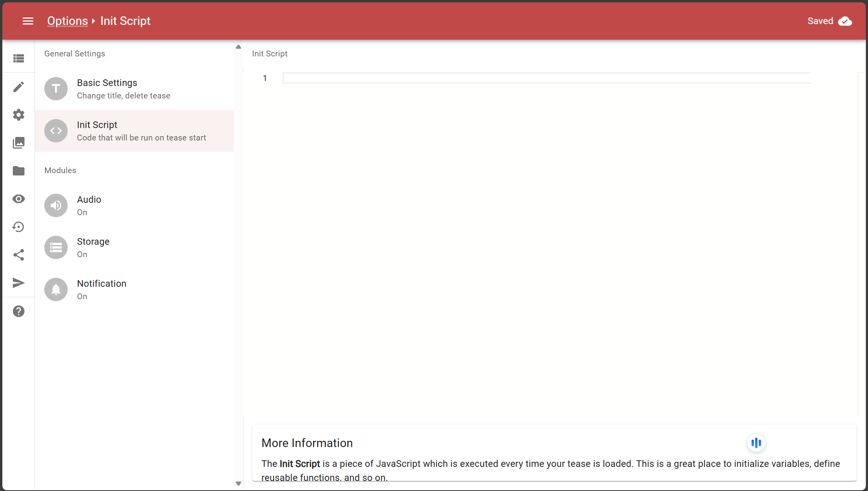868x491 pixels.
Task: Open the help question mark icon
Action: [19, 311]
